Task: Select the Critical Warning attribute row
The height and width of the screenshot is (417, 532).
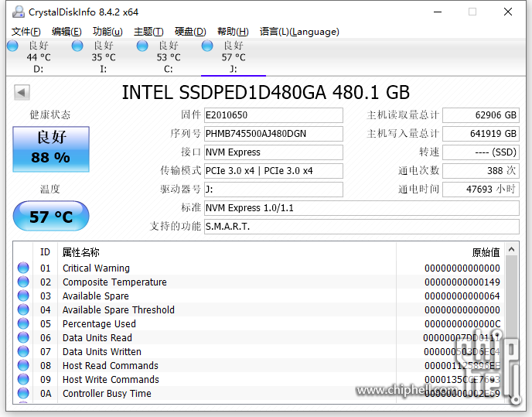Action: pyautogui.click(x=259, y=268)
